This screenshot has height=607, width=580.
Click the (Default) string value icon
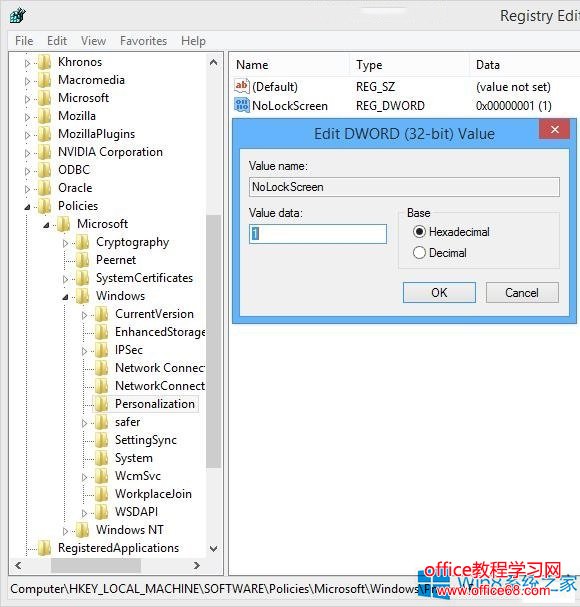[242, 86]
